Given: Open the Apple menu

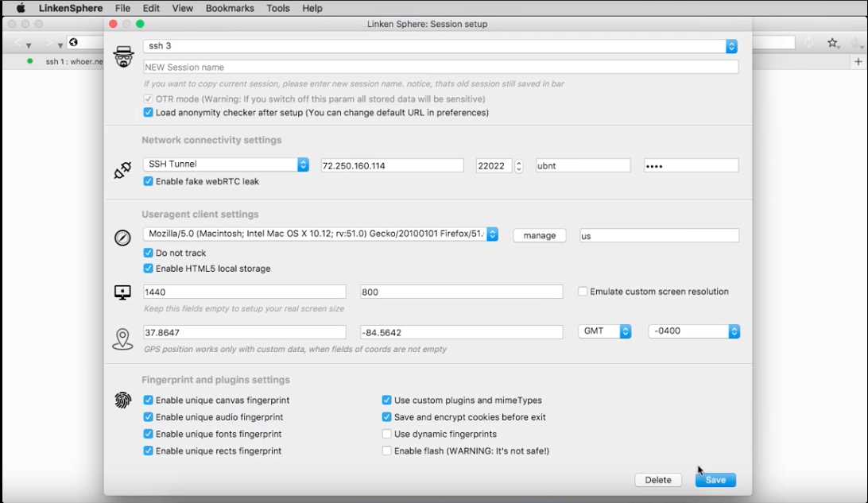Looking at the screenshot, I should coord(21,8).
